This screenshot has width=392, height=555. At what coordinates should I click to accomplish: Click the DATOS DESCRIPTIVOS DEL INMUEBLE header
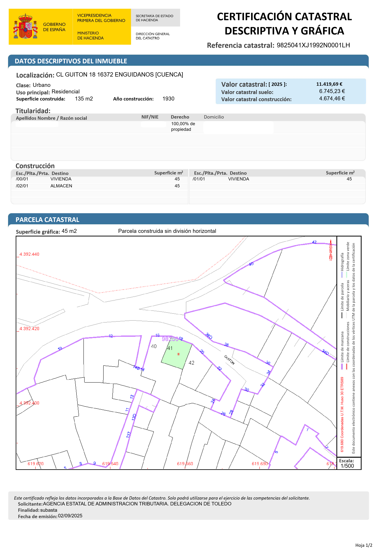coord(71,61)
